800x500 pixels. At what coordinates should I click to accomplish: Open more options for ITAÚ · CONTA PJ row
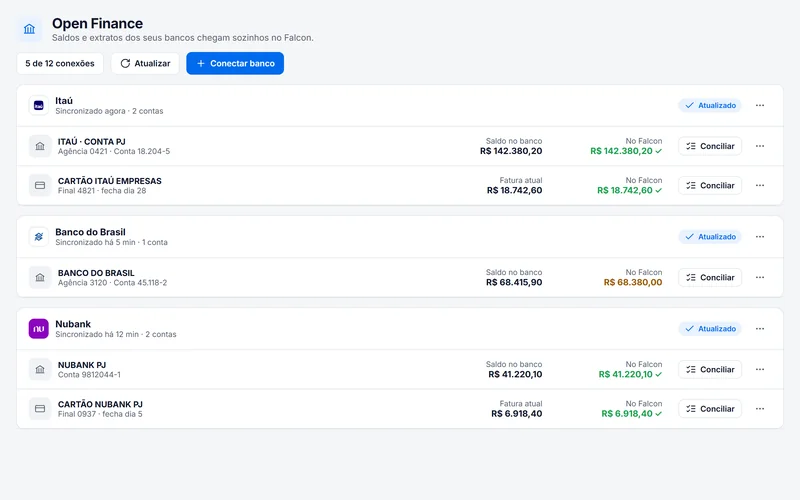[x=760, y=146]
